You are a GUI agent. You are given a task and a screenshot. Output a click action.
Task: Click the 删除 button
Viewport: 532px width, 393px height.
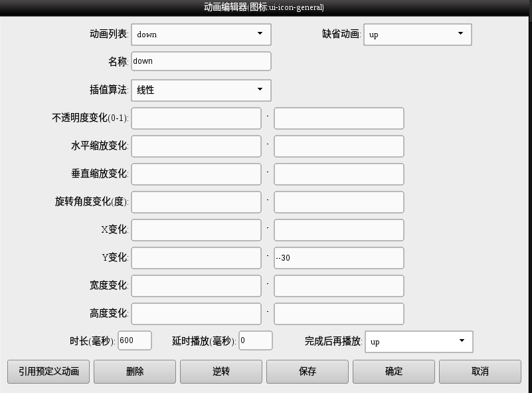click(x=135, y=372)
